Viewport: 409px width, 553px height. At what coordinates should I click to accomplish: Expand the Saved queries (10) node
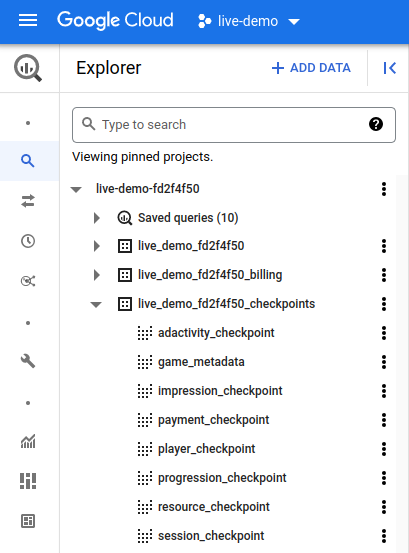click(x=97, y=218)
